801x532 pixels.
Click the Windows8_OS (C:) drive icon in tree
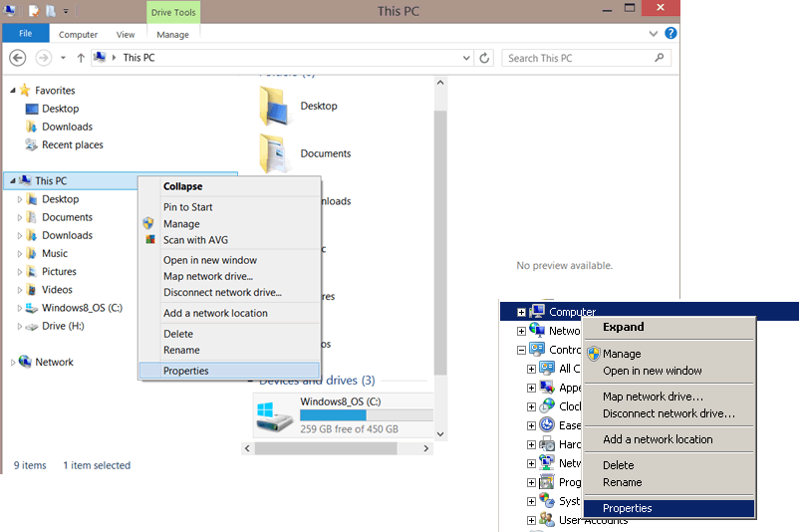coord(32,308)
